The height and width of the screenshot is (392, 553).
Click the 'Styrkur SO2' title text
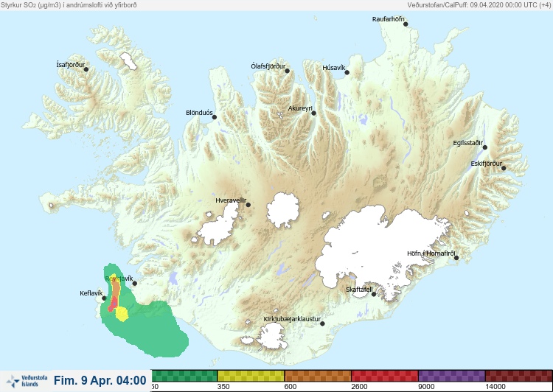point(69,5)
